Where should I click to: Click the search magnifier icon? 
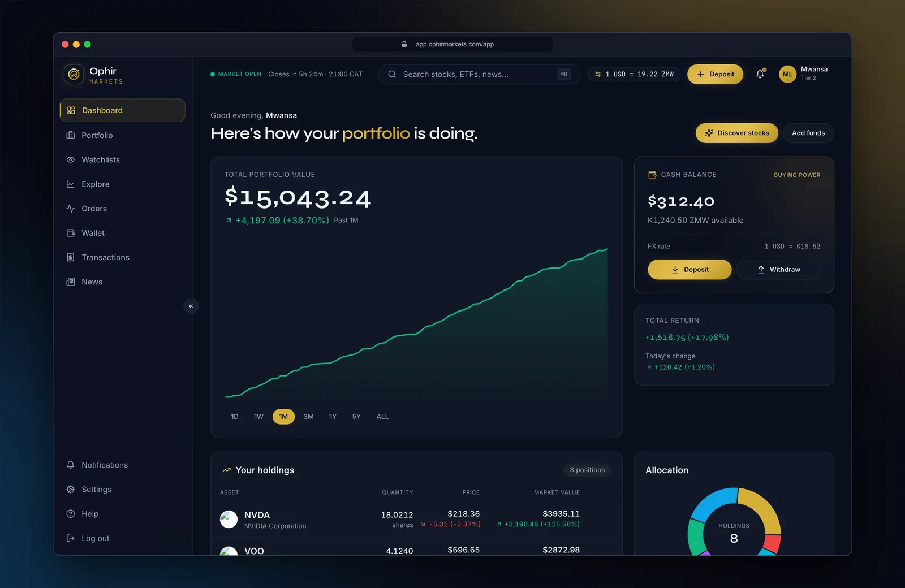tap(391, 74)
